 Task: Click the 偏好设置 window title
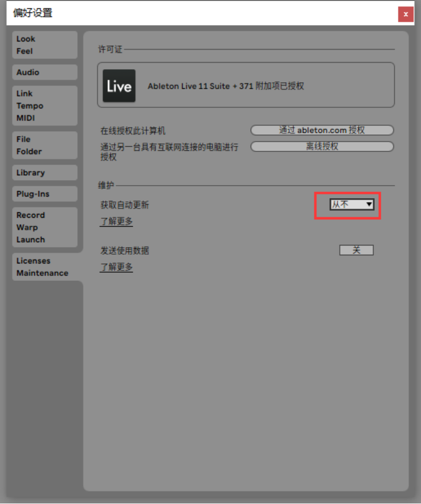tap(33, 13)
